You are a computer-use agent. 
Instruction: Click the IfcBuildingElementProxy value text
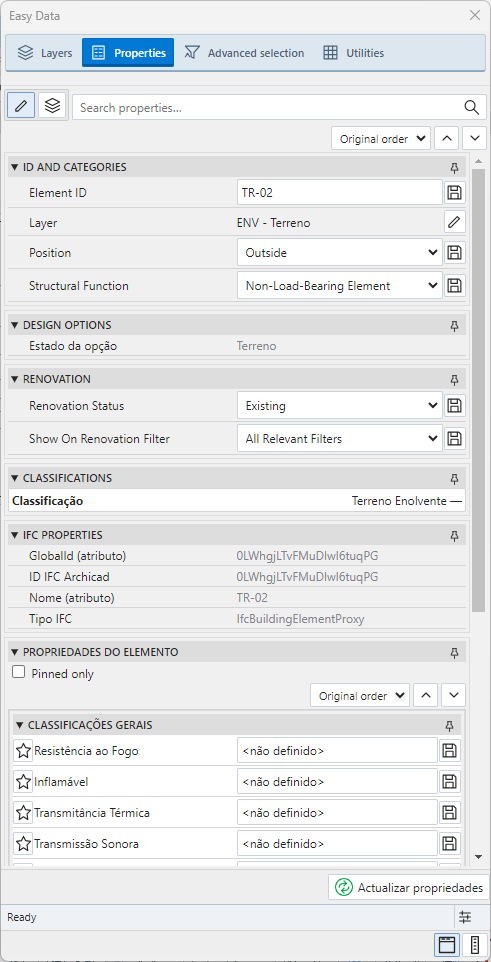(x=300, y=619)
